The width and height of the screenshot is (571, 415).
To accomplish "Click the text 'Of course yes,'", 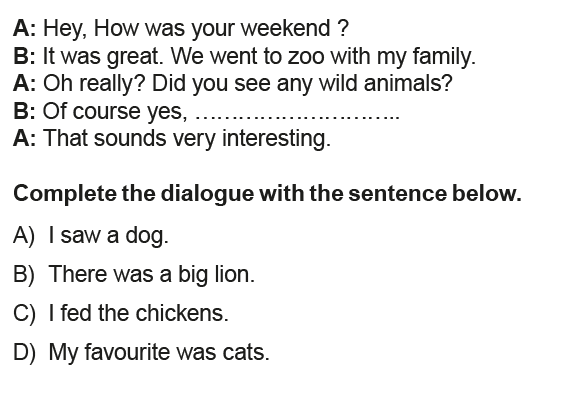I will coord(115,111).
